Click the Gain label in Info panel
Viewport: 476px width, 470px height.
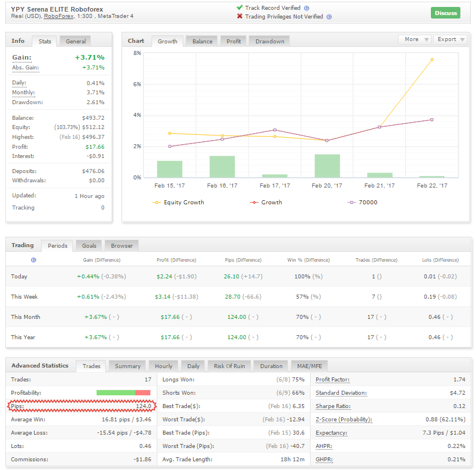pyautogui.click(x=21, y=57)
